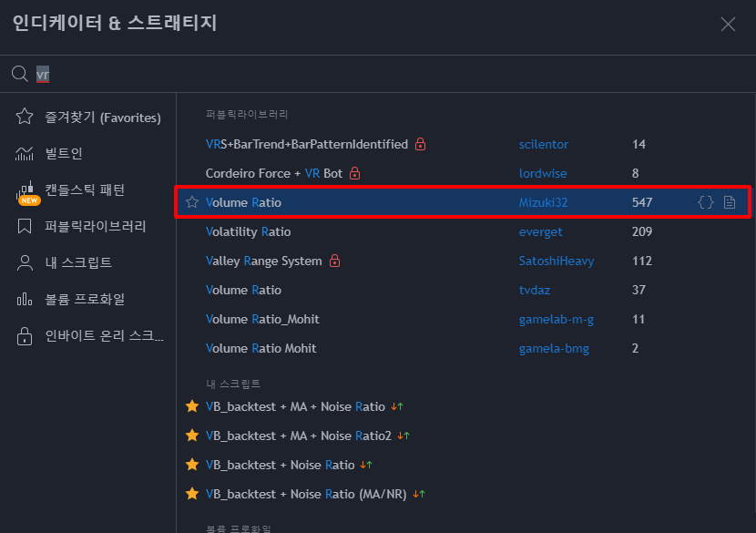Viewport: 756px width, 533px height.
Task: Click the lock icon beside VRS+BarTrend+BarPatternIdentified
Action: click(x=421, y=144)
